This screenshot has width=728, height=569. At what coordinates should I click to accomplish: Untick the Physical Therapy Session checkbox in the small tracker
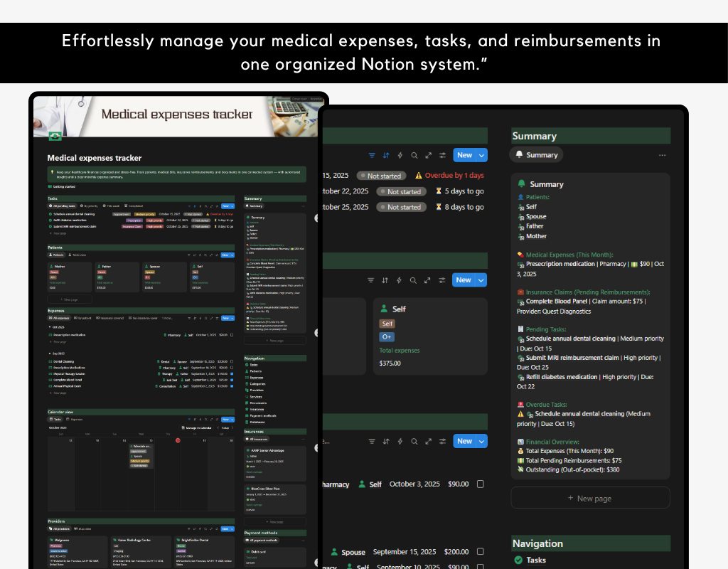[232, 373]
